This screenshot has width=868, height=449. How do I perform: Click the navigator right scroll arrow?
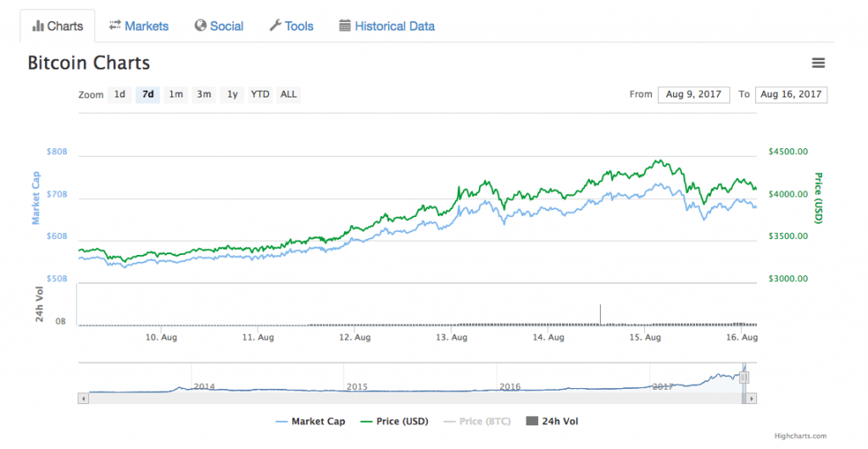click(x=751, y=398)
